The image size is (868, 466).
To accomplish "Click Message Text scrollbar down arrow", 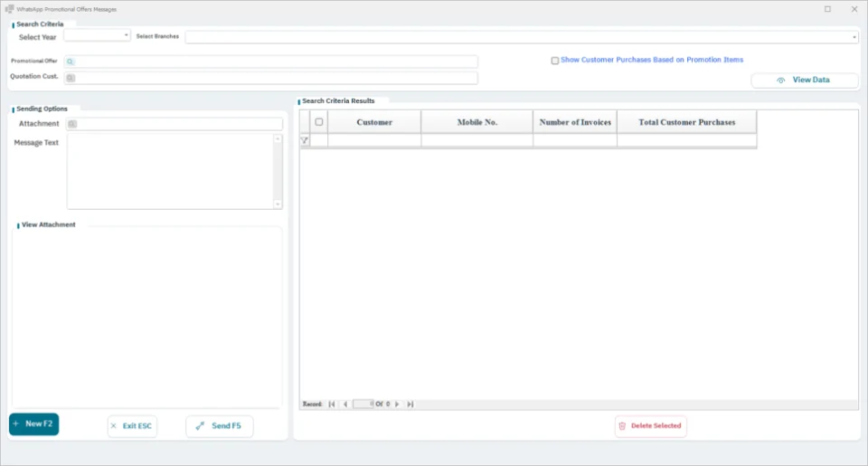I will point(278,204).
